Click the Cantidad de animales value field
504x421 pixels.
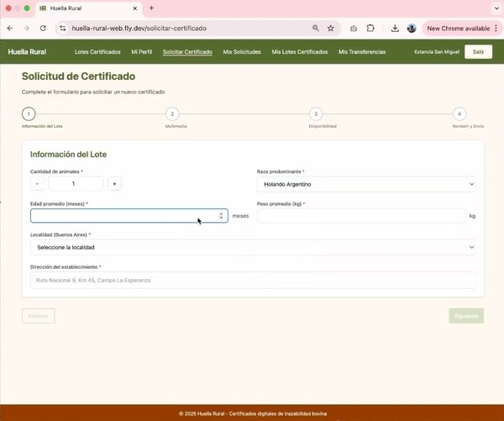pos(76,184)
